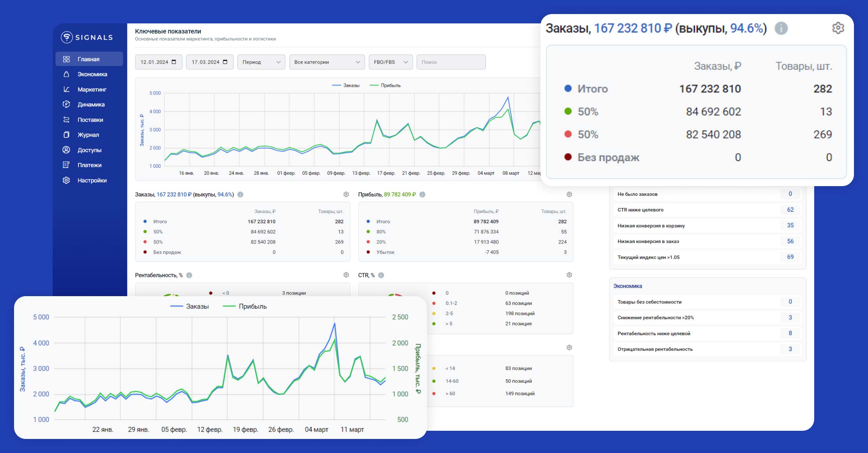
Task: Click the Маркетинг chart icon
Action: 66,89
